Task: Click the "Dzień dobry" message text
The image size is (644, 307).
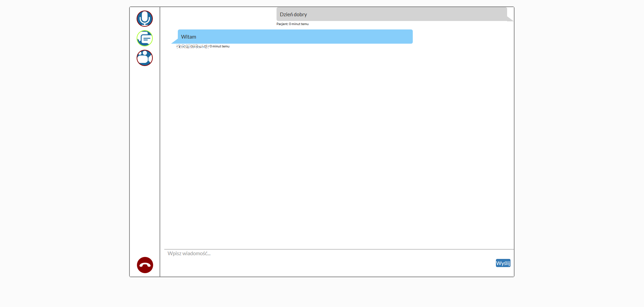Action: pyautogui.click(x=293, y=15)
